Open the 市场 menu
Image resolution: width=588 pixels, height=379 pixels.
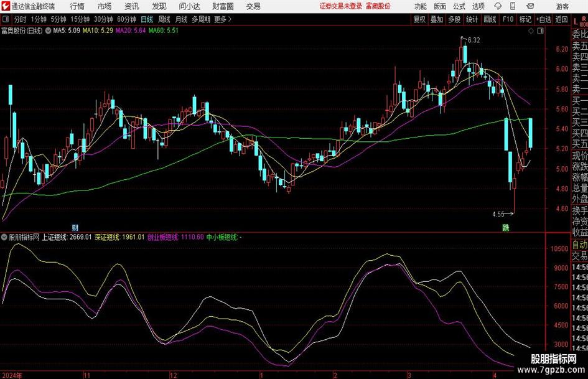tap(105, 6)
